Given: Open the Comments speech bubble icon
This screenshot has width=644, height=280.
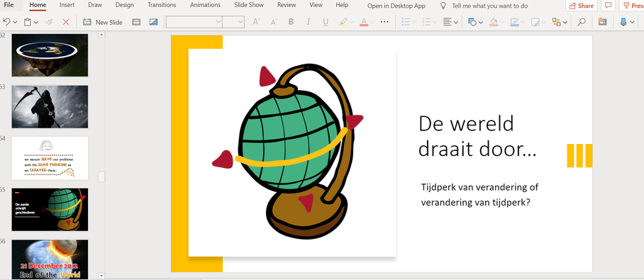Looking at the screenshot, I should coord(609,6).
